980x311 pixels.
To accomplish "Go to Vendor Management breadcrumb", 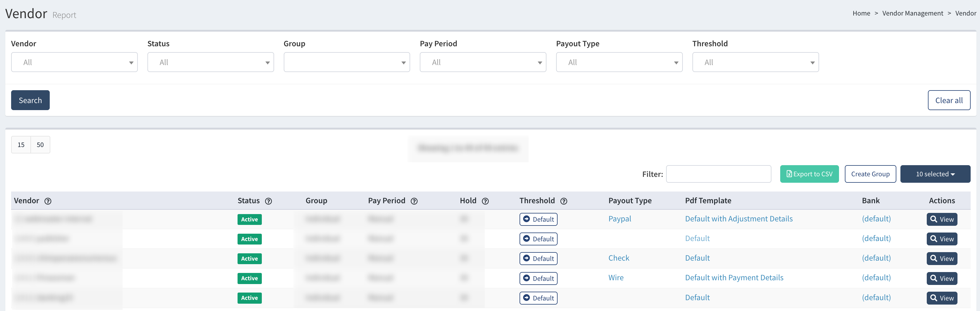I will (913, 13).
